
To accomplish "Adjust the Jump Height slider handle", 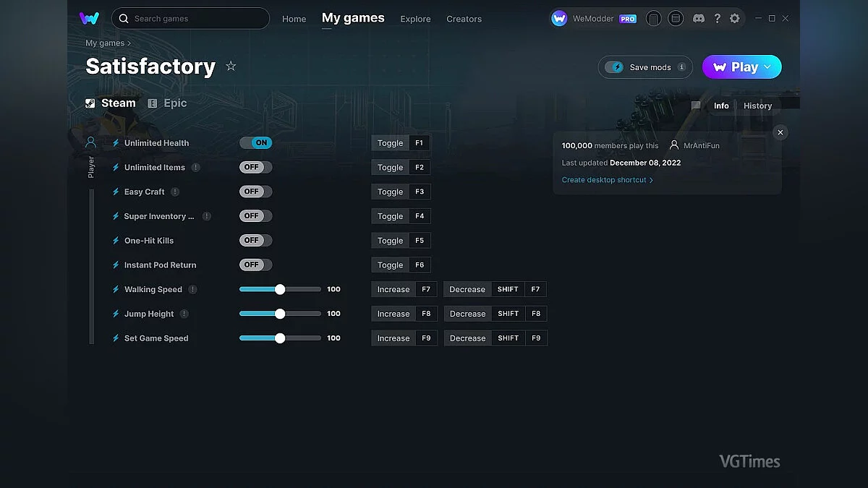I will (x=280, y=313).
